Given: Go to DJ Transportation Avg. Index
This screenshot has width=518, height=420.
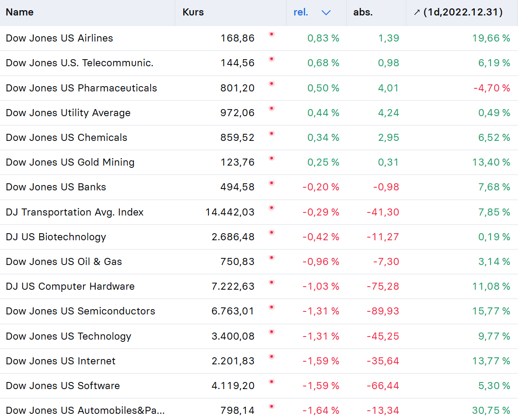Looking at the screenshot, I should (75, 212).
